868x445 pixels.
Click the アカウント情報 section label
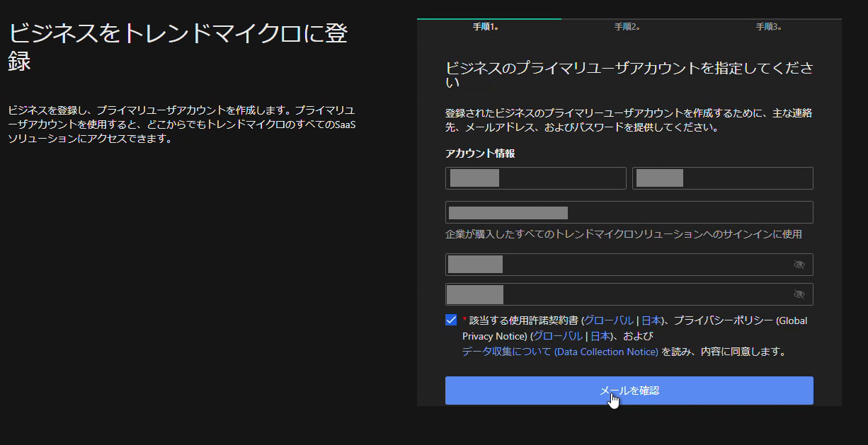pos(480,154)
